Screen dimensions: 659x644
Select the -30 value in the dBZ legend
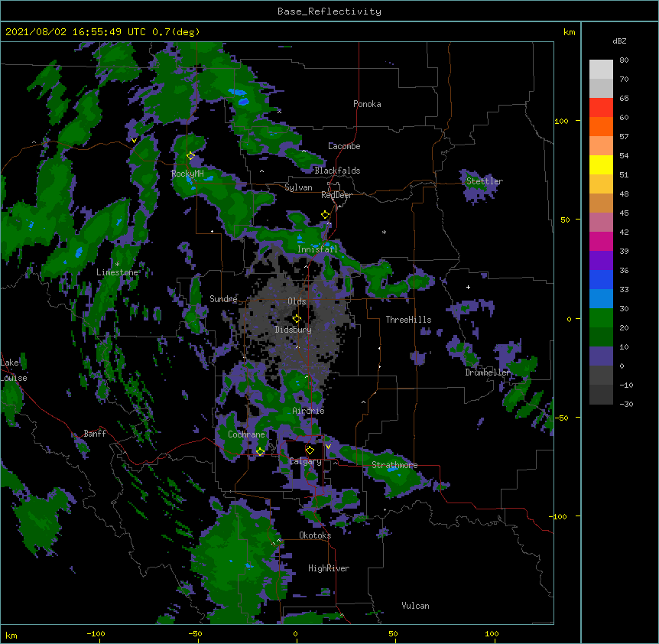point(626,405)
